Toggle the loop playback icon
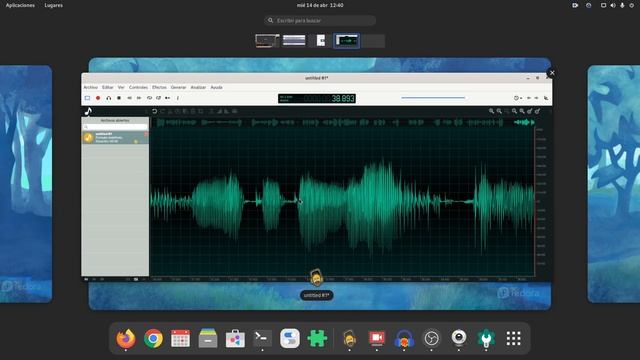The width and height of the screenshot is (640, 360). 149,98
